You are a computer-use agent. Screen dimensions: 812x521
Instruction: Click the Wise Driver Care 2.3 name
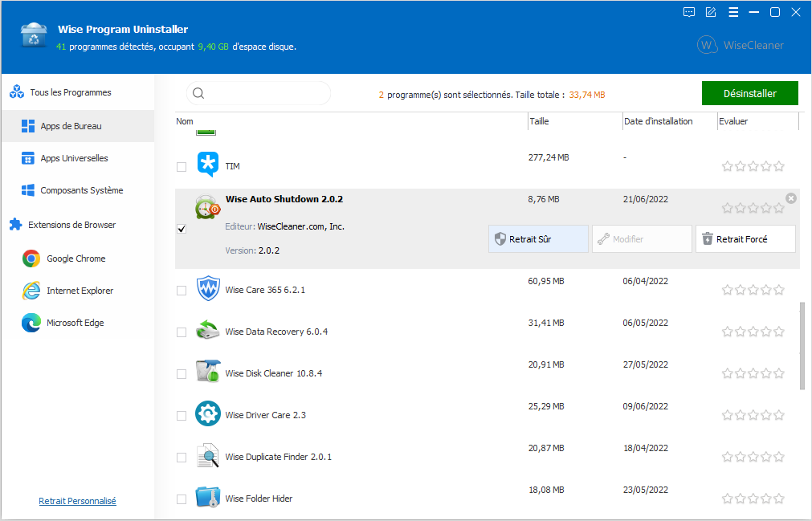click(x=266, y=415)
